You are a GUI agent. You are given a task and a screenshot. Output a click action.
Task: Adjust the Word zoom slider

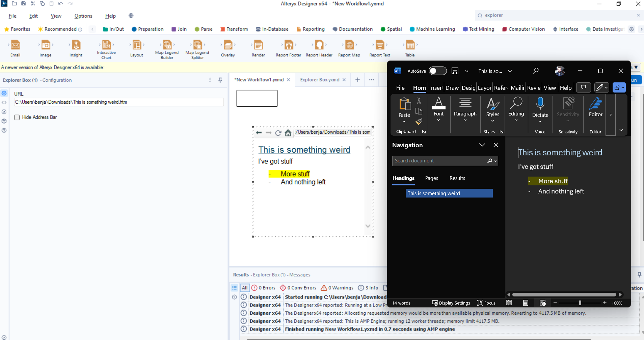pyautogui.click(x=580, y=303)
